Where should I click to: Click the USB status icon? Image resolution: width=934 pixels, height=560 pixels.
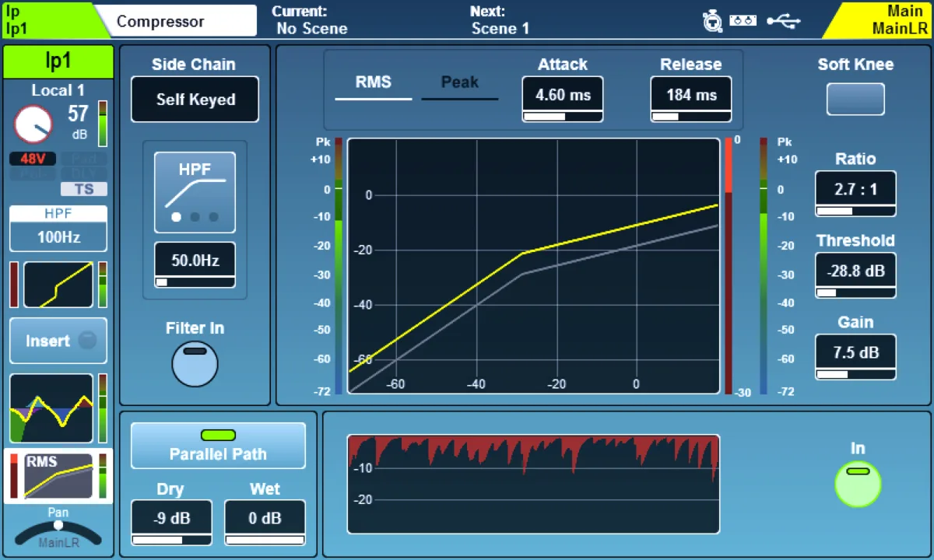tap(783, 21)
